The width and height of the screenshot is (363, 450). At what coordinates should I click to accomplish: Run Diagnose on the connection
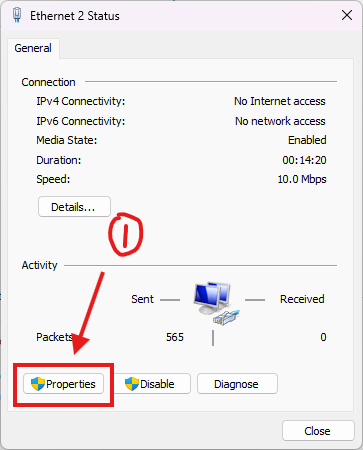click(237, 384)
